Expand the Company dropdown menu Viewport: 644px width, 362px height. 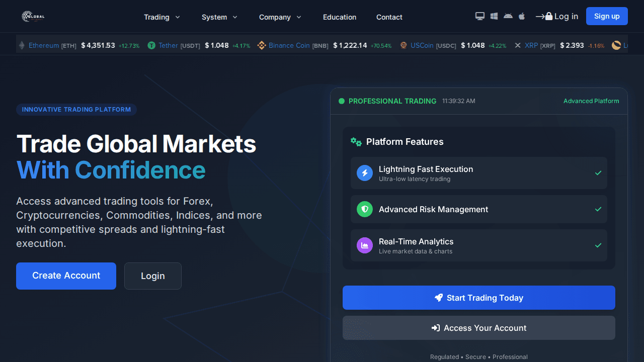click(x=280, y=17)
